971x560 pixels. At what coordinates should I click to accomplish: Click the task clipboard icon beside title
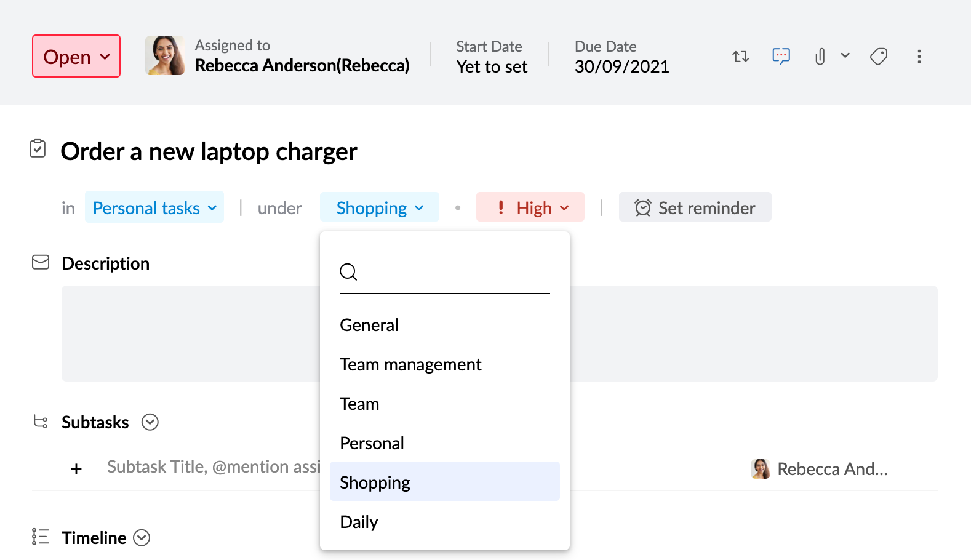click(x=38, y=149)
